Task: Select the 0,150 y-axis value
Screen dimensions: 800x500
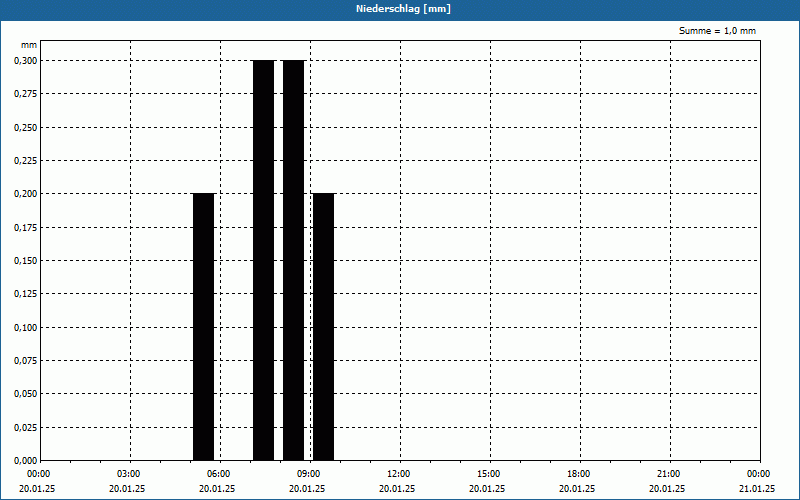Action: 26,261
